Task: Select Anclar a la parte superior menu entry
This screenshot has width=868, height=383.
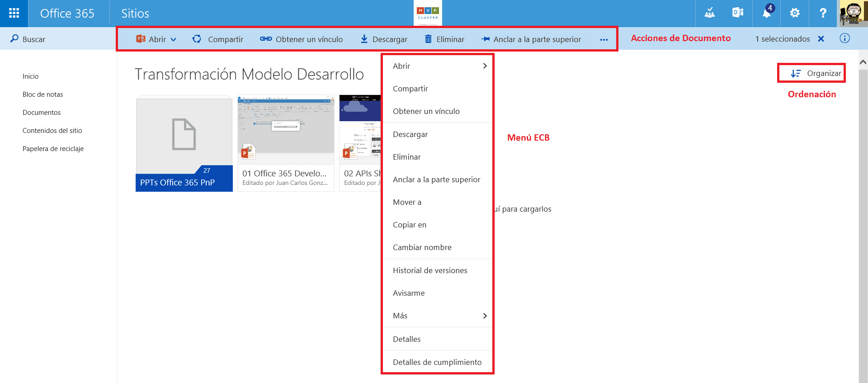Action: [438, 180]
